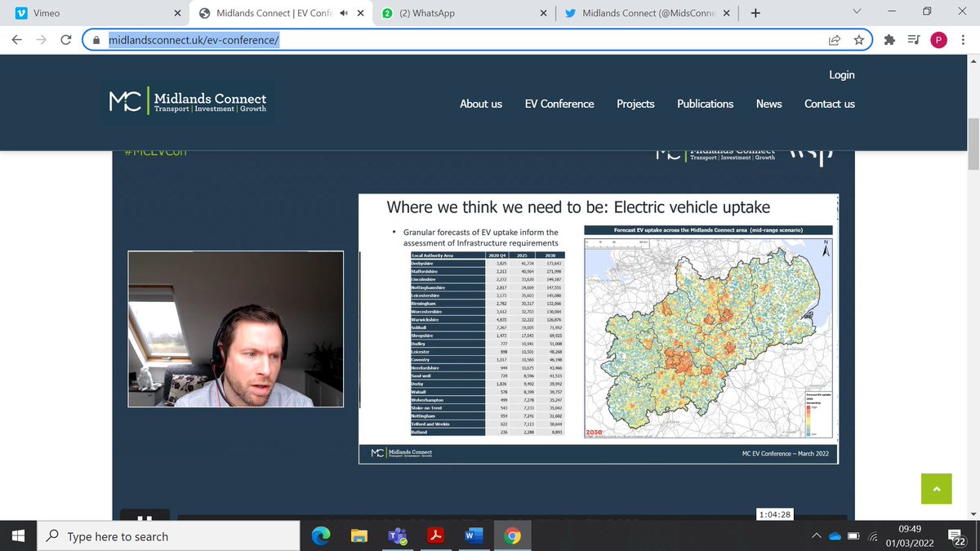Open the Contact us menu item

[830, 104]
